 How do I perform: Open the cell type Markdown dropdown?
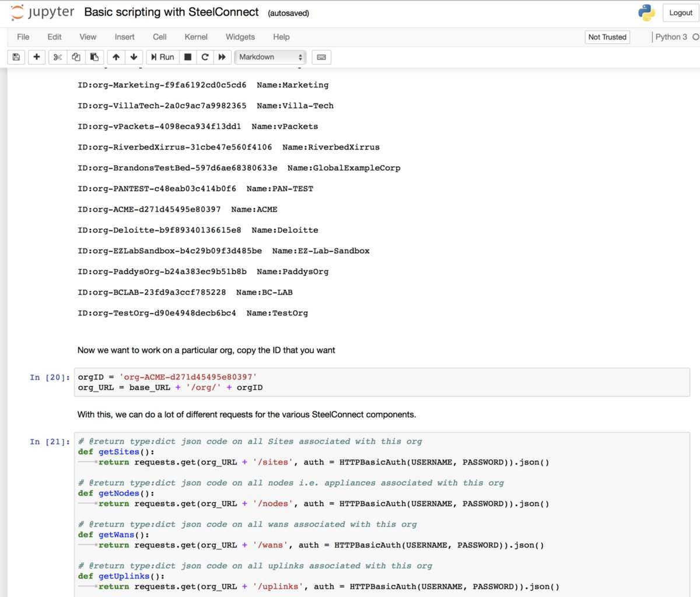pyautogui.click(x=271, y=57)
